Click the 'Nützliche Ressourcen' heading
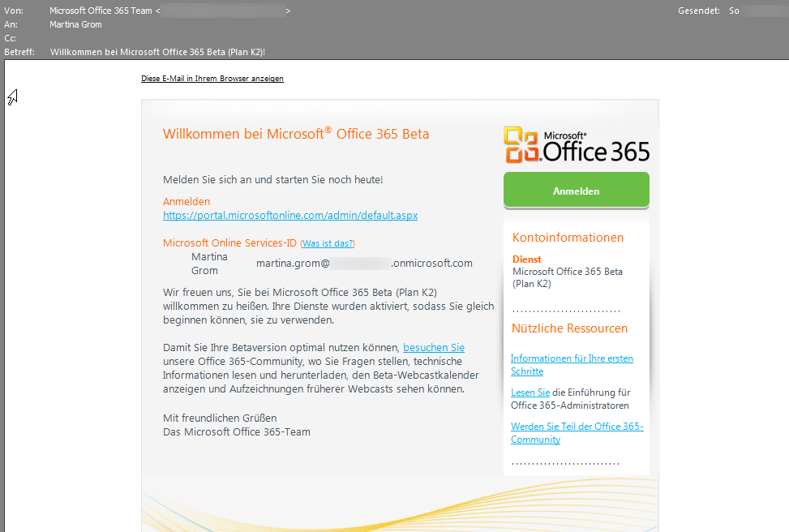 569,328
